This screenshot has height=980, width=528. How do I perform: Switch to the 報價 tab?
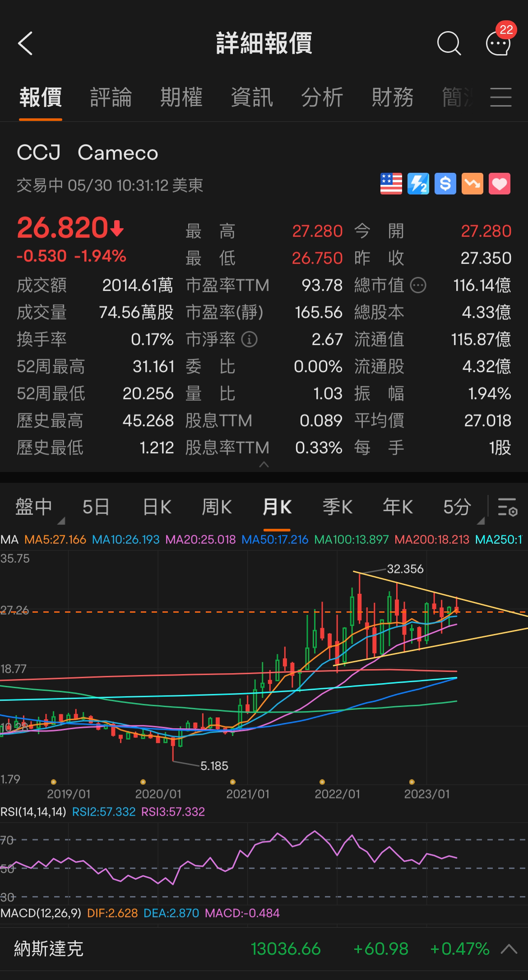(x=41, y=97)
